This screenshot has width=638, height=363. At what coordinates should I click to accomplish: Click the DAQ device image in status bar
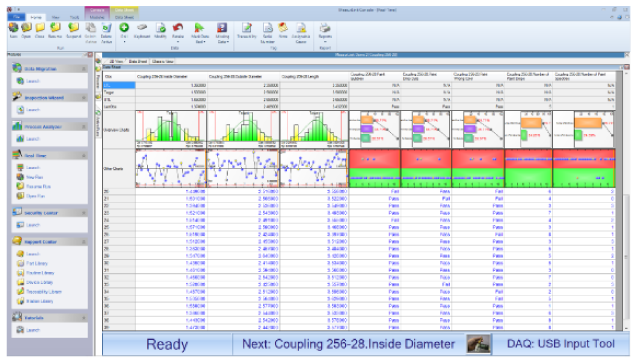pos(478,344)
